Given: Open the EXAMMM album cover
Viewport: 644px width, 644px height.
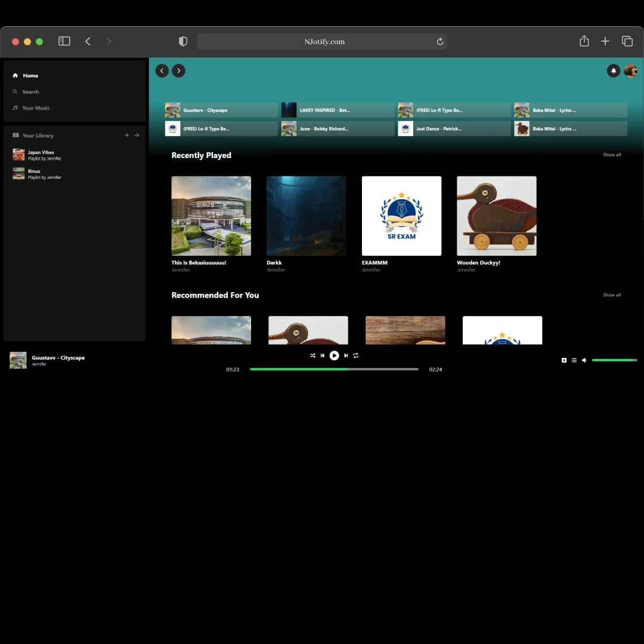Looking at the screenshot, I should tap(401, 216).
